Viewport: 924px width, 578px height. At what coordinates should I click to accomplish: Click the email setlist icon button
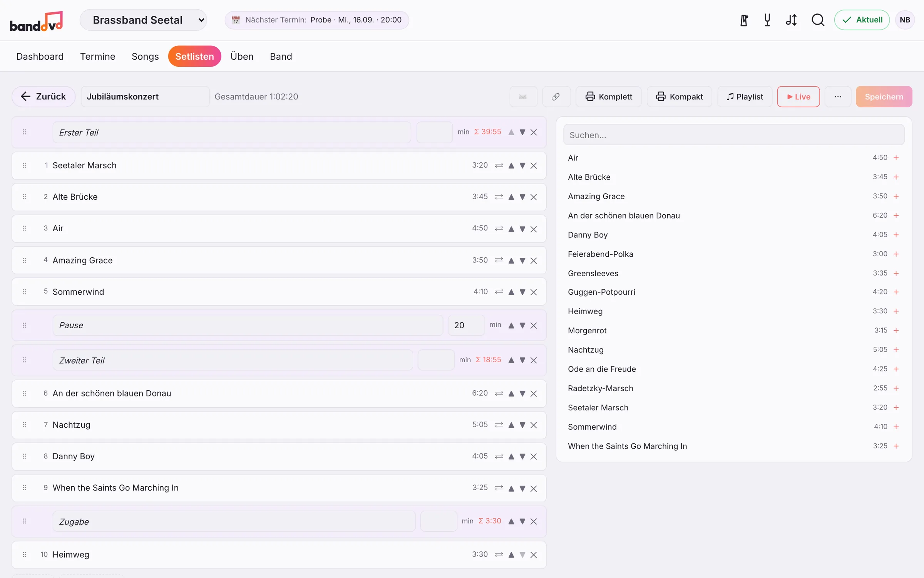[523, 97]
